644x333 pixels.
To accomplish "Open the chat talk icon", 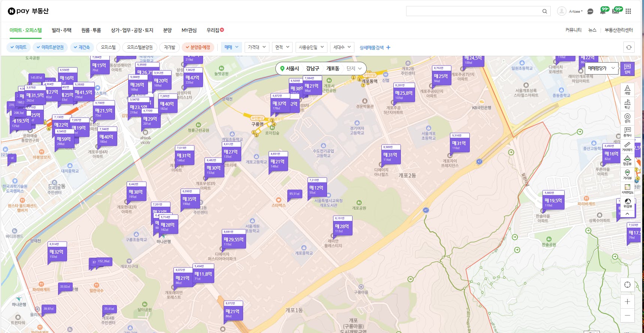I will 590,11.
